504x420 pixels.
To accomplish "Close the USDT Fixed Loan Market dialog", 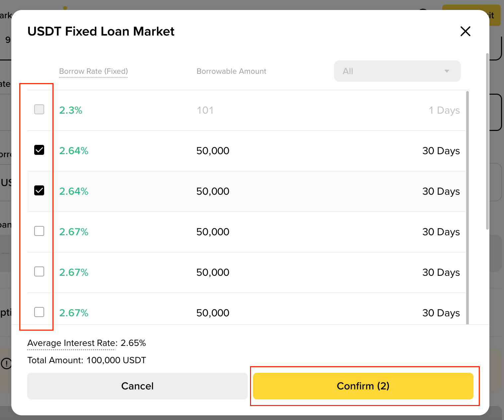I will coord(465,31).
